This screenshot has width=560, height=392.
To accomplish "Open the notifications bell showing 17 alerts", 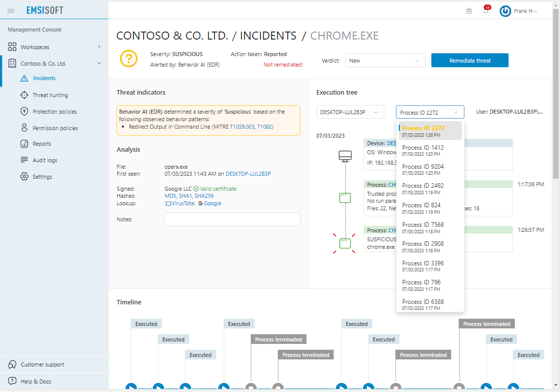I will (485, 11).
